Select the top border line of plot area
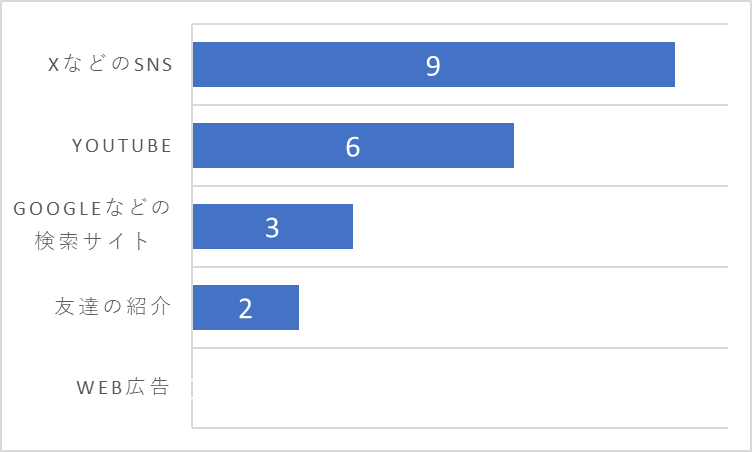This screenshot has width=752, height=452. coord(460,24)
